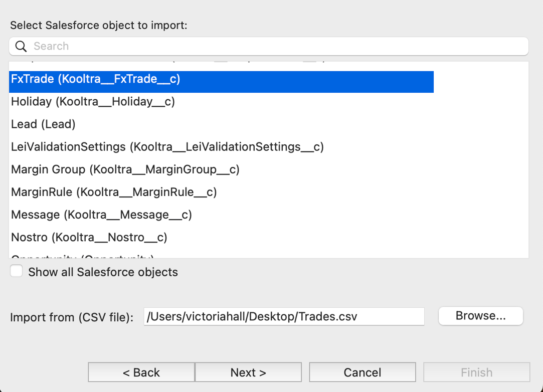The width and height of the screenshot is (543, 392).
Task: Click the CSV file path field
Action: 284,316
